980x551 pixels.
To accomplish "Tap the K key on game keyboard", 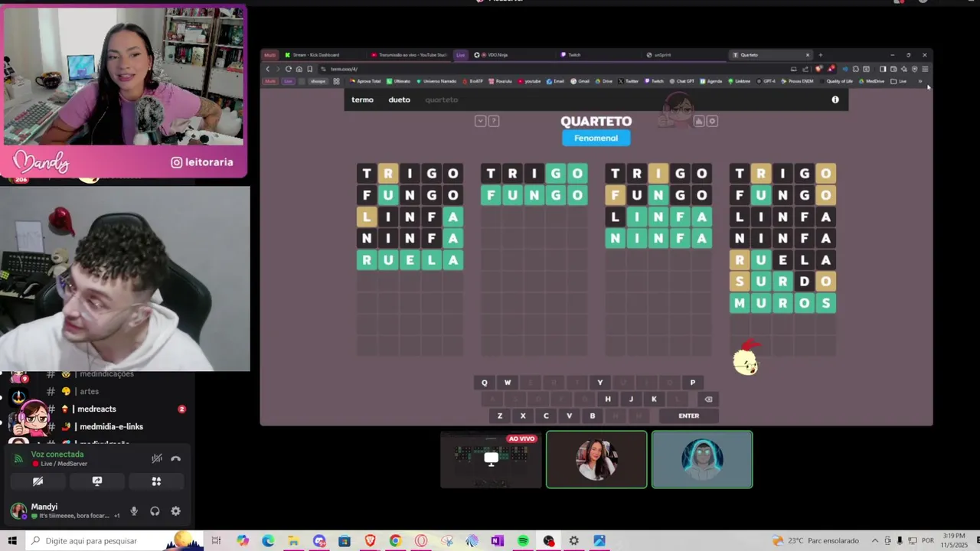I will (654, 399).
